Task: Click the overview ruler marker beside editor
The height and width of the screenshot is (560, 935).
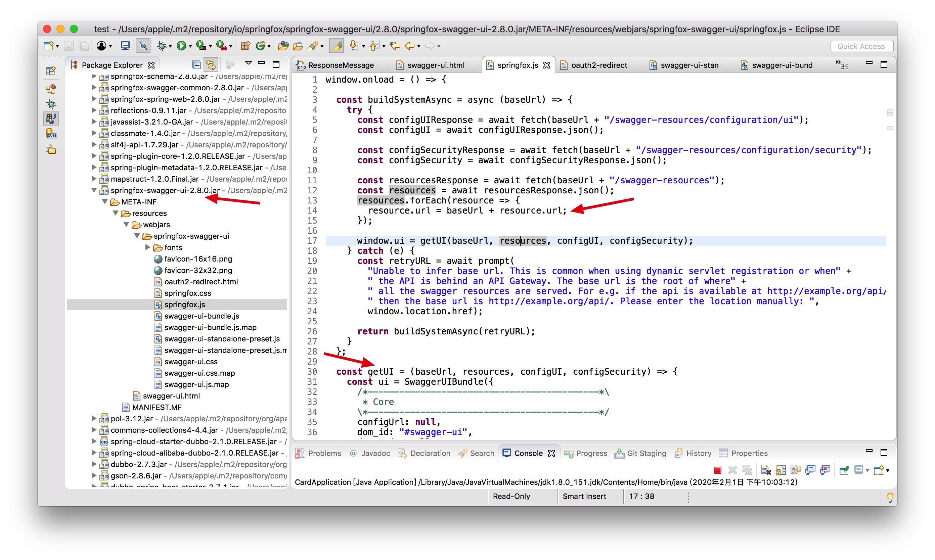Action: tap(890, 113)
